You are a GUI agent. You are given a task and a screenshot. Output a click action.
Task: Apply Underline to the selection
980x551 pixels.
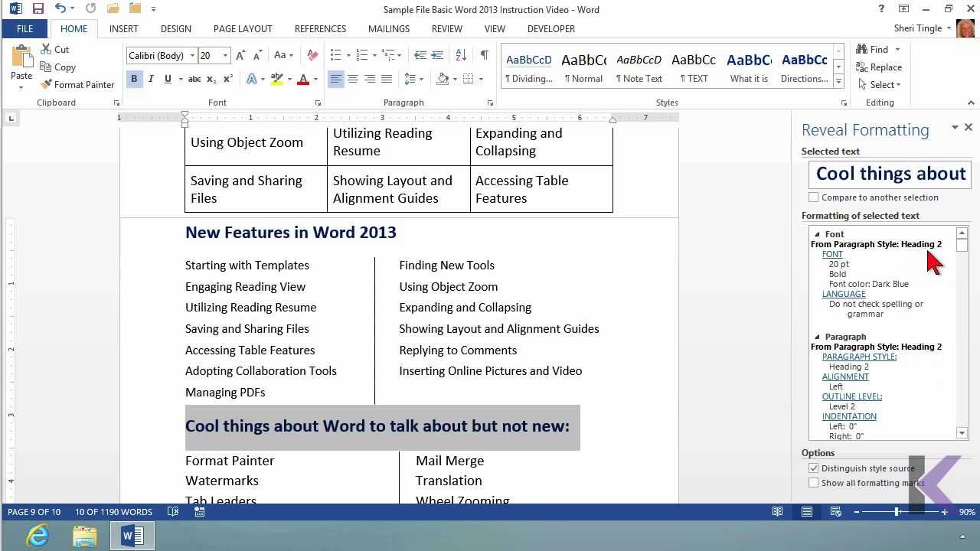(168, 79)
